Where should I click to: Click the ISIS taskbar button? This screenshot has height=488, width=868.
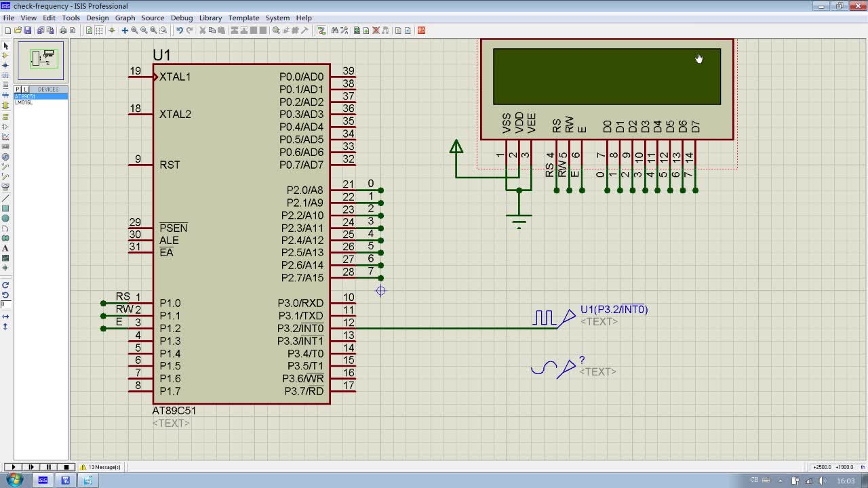(43, 480)
